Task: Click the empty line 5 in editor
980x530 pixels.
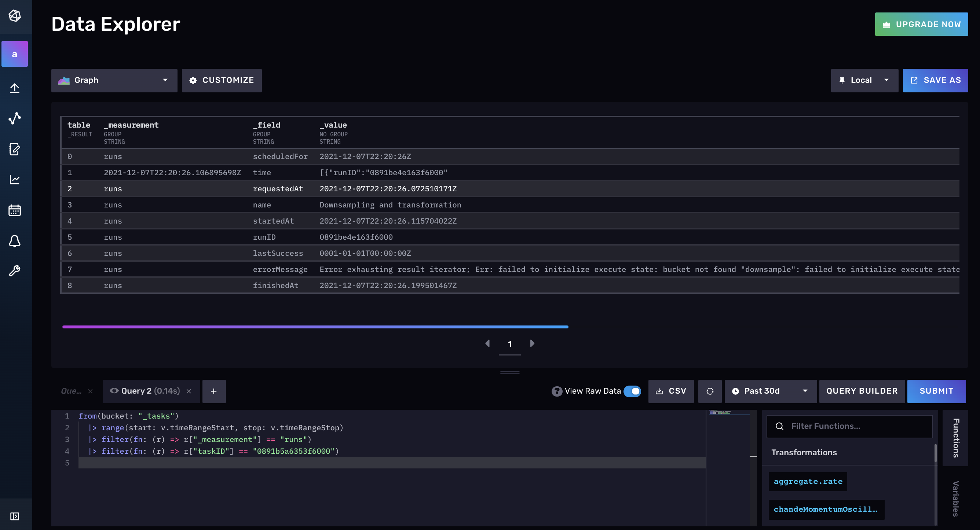Action: point(392,463)
